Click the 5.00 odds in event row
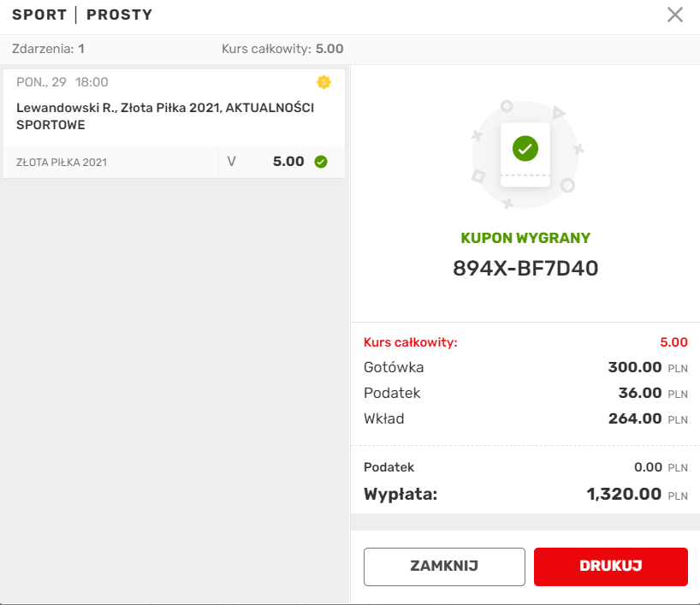This screenshot has width=700, height=605. pyautogui.click(x=288, y=162)
